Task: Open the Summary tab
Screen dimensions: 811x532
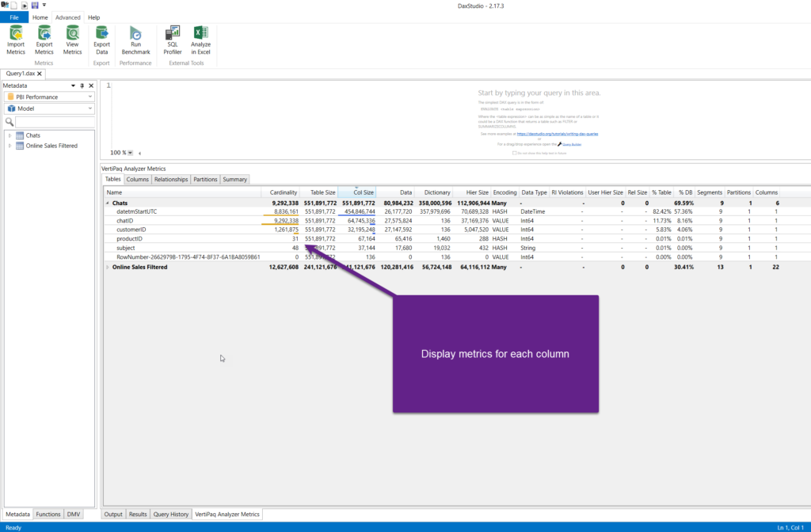Action: (x=234, y=180)
